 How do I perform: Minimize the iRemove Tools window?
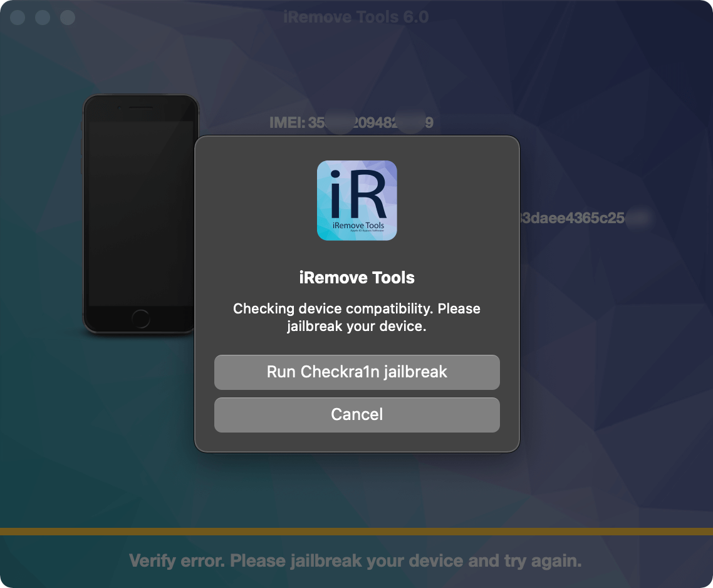pyautogui.click(x=42, y=18)
